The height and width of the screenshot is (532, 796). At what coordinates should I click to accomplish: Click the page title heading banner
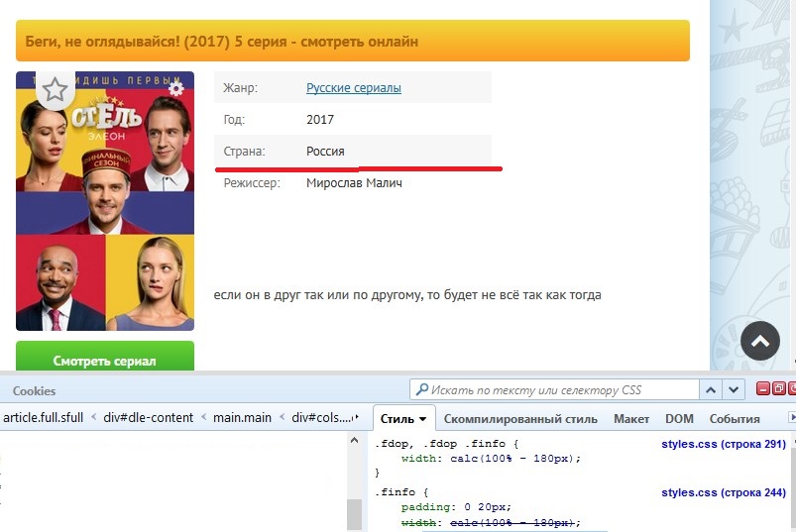coord(353,41)
